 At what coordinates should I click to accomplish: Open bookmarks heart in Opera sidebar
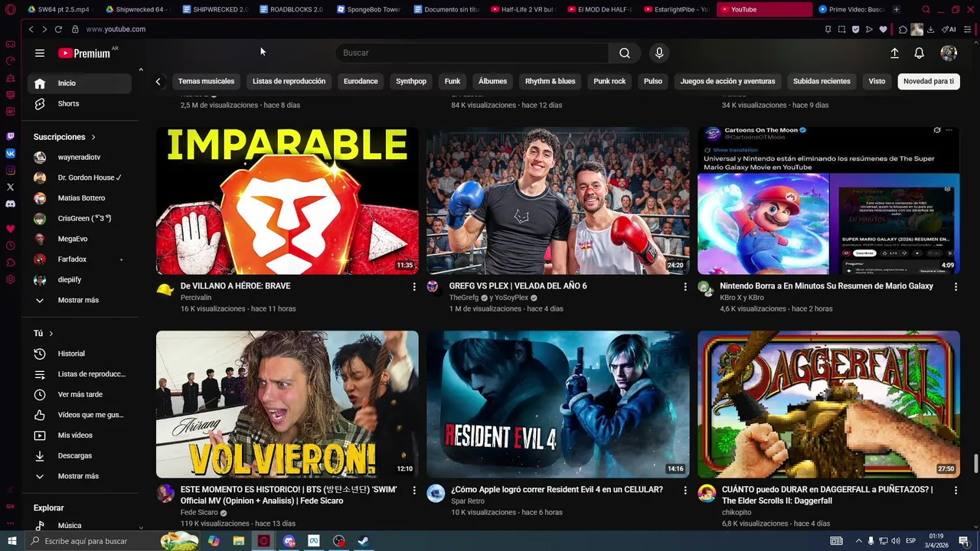click(x=11, y=229)
